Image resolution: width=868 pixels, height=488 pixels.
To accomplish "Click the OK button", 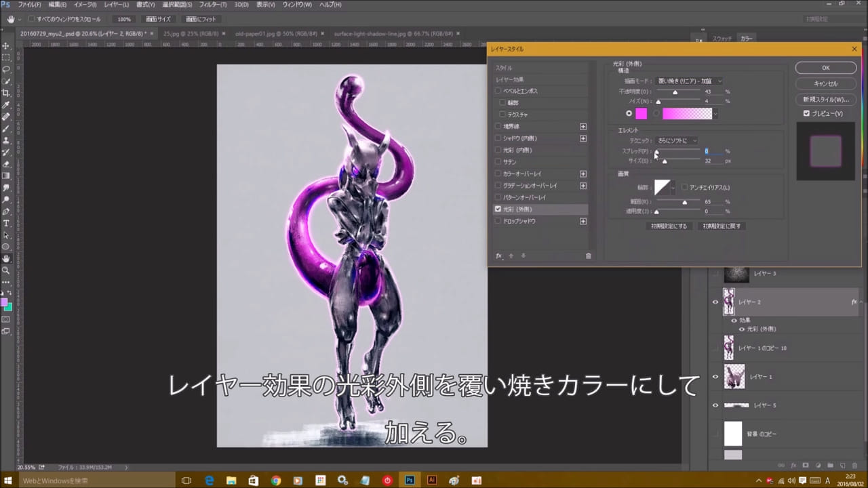I will pyautogui.click(x=825, y=68).
